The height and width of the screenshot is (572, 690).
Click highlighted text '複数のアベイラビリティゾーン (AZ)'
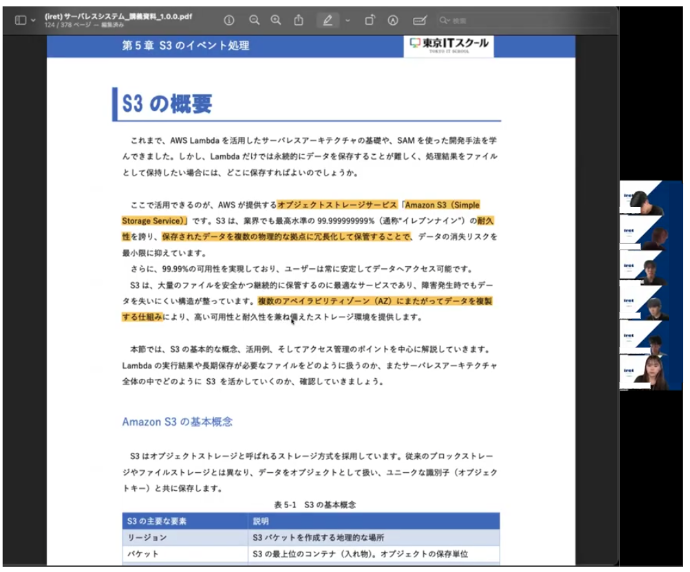click(325, 301)
